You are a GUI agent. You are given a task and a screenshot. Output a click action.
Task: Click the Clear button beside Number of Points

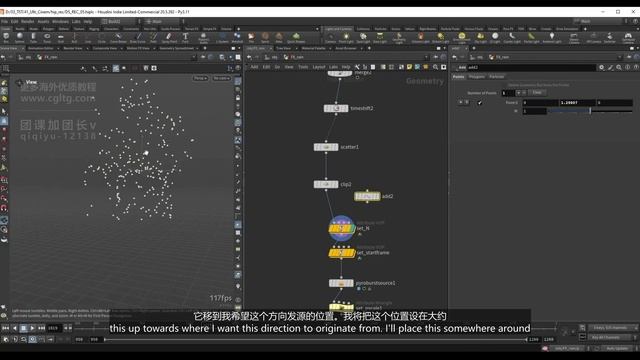click(537, 93)
